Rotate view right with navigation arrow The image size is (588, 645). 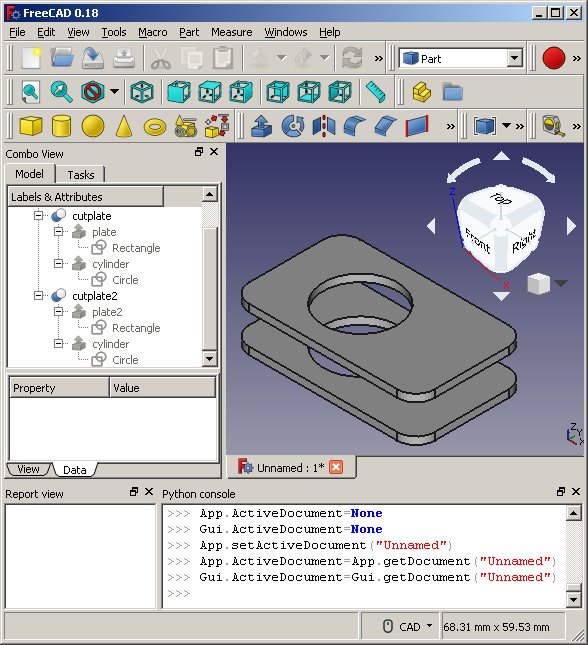click(x=571, y=226)
